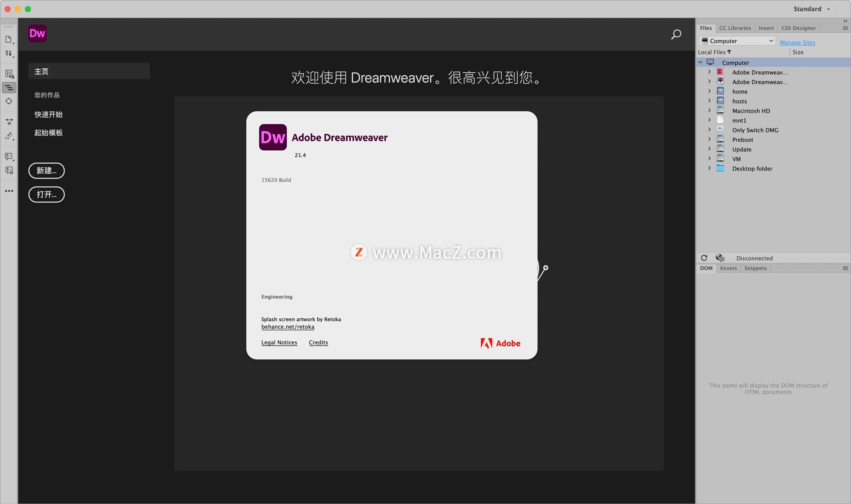Select 起始模板 in the start sidebar
This screenshot has width=851, height=504.
pos(49,133)
